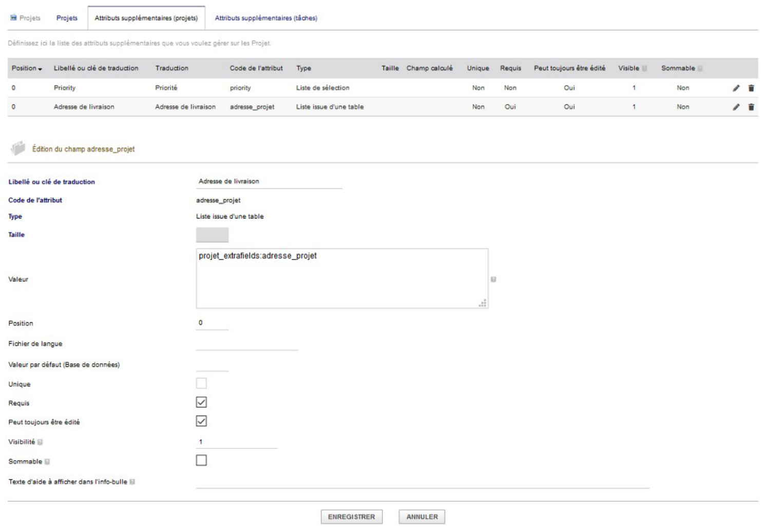Viewport: 764px width, 532px height.
Task: Click the 'Priorité' translation cell
Action: coord(166,88)
